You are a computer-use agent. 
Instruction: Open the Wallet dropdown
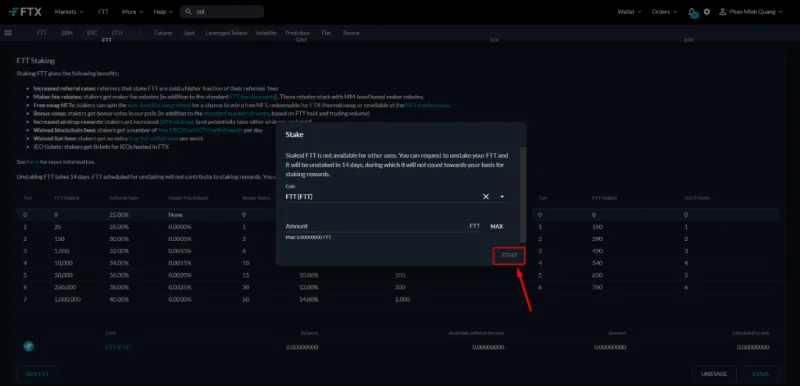pos(629,12)
